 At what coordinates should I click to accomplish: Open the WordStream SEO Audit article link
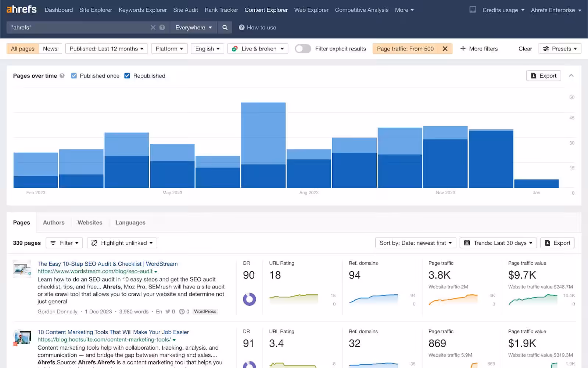pyautogui.click(x=107, y=264)
